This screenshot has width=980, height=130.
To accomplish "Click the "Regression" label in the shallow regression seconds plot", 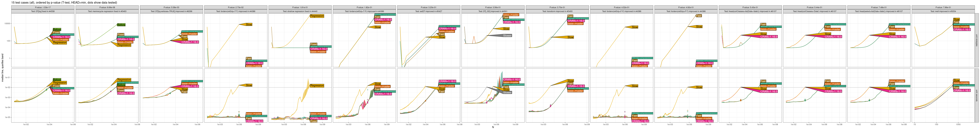I will pyautogui.click(x=317, y=86).
